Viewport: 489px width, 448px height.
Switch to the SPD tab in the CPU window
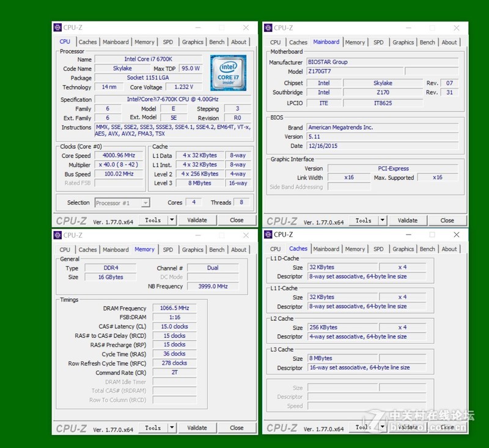tap(169, 42)
